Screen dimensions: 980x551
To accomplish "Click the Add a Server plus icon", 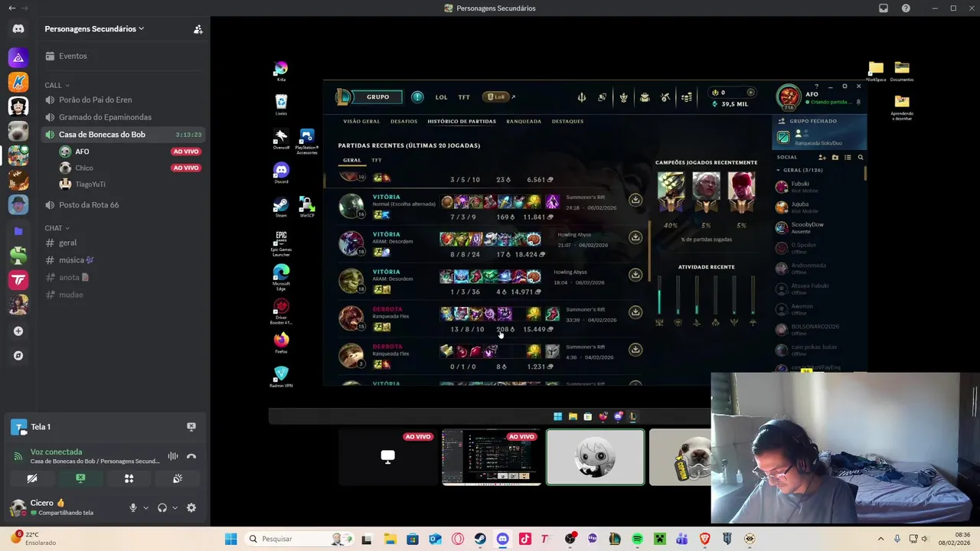I will click(x=18, y=331).
